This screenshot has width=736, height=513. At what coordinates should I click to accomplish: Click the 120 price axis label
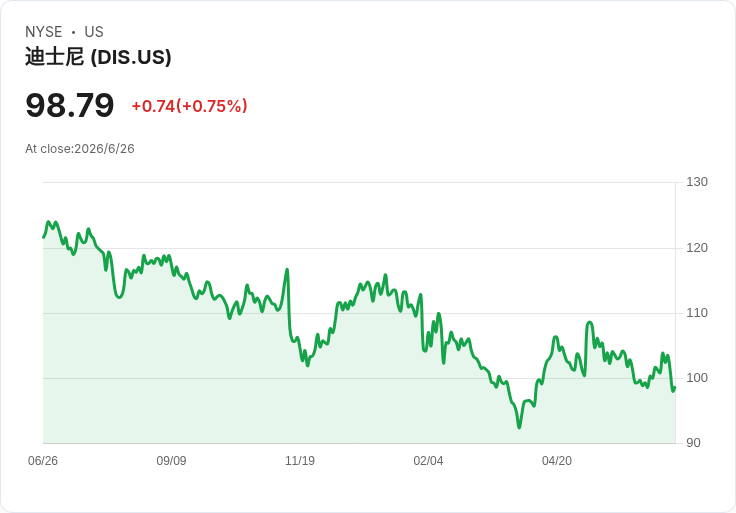[x=697, y=248]
